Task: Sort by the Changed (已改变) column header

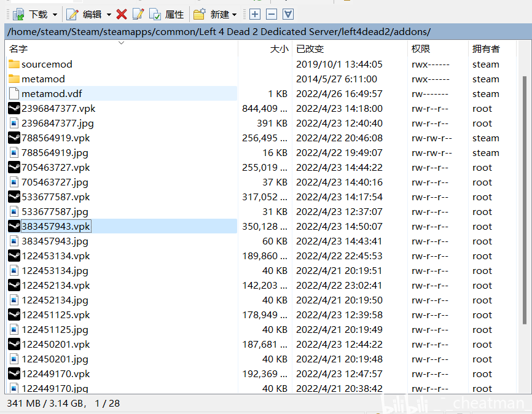Action: click(350, 49)
